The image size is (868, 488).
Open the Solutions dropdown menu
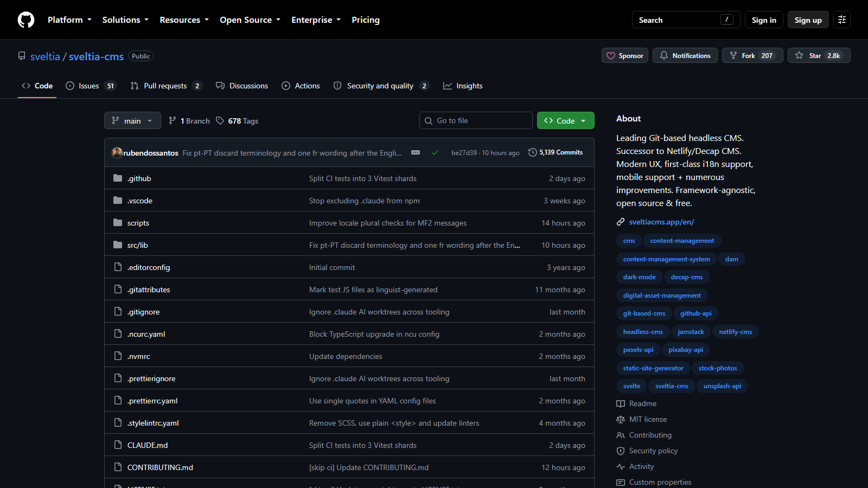pyautogui.click(x=125, y=20)
